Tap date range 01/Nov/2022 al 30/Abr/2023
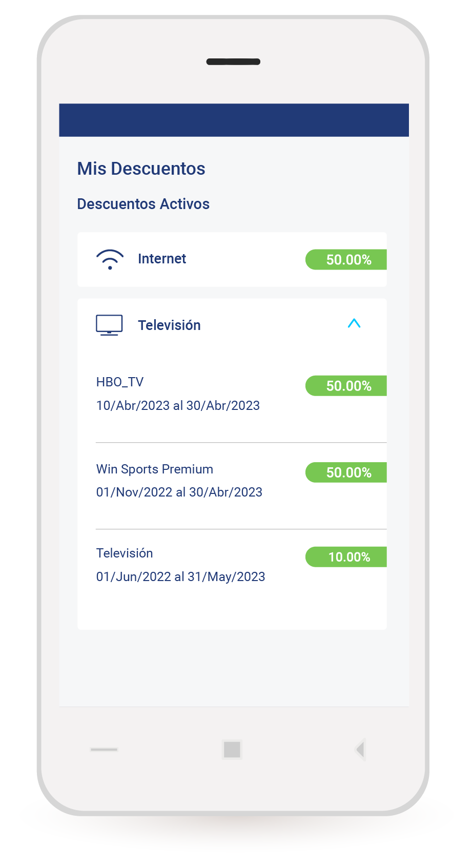473x868 pixels. (179, 492)
